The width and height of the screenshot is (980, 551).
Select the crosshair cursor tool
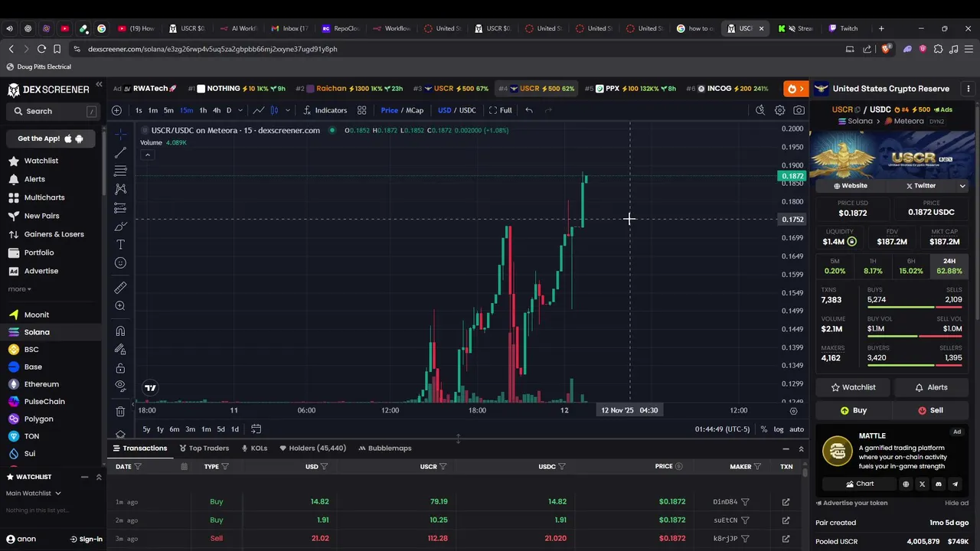click(x=120, y=134)
